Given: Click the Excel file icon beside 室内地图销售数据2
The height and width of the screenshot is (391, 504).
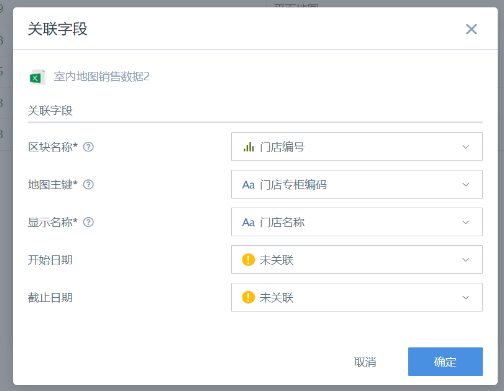Looking at the screenshot, I should [x=37, y=77].
